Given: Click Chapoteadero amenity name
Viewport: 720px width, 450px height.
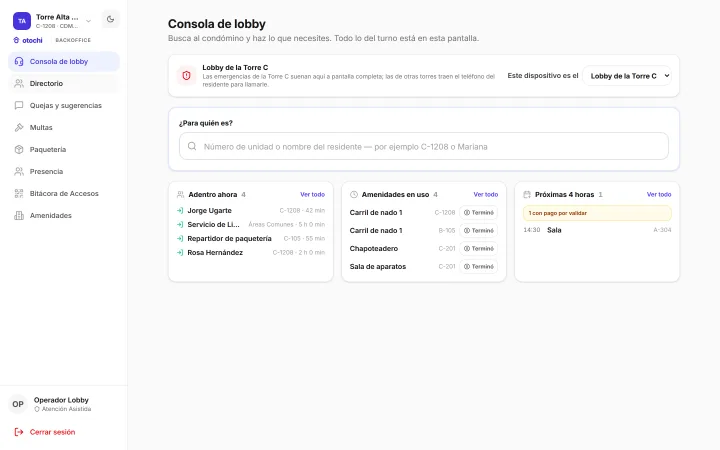Looking at the screenshot, I should [374, 248].
